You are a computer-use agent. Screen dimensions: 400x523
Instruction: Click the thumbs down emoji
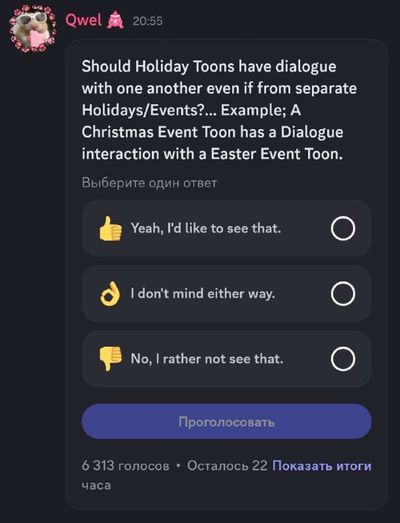(x=110, y=359)
